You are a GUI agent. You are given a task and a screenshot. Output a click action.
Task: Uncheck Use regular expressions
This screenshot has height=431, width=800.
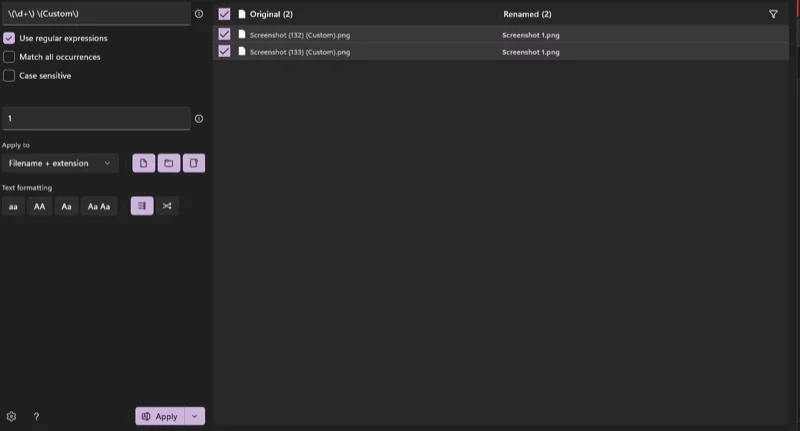[x=9, y=38]
